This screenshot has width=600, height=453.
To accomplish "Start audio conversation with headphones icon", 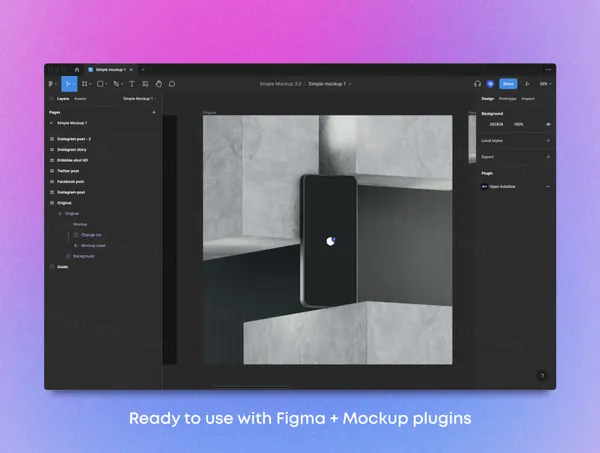I will coord(477,84).
